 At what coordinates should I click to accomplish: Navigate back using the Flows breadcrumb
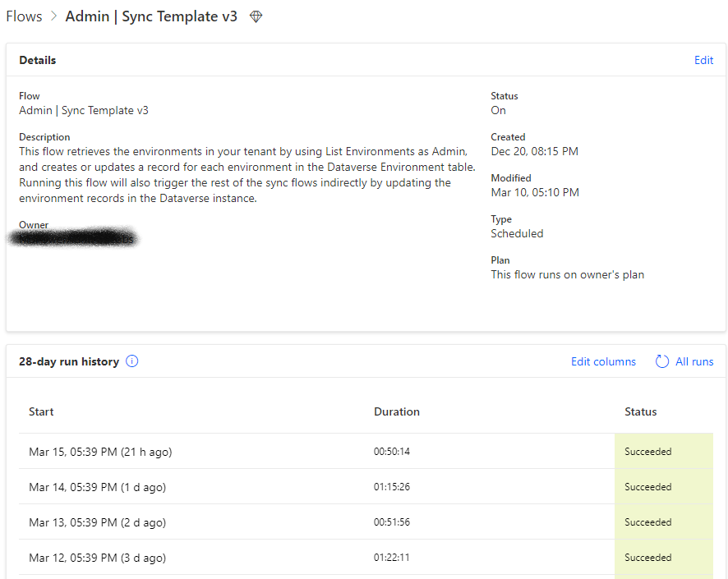[24, 16]
